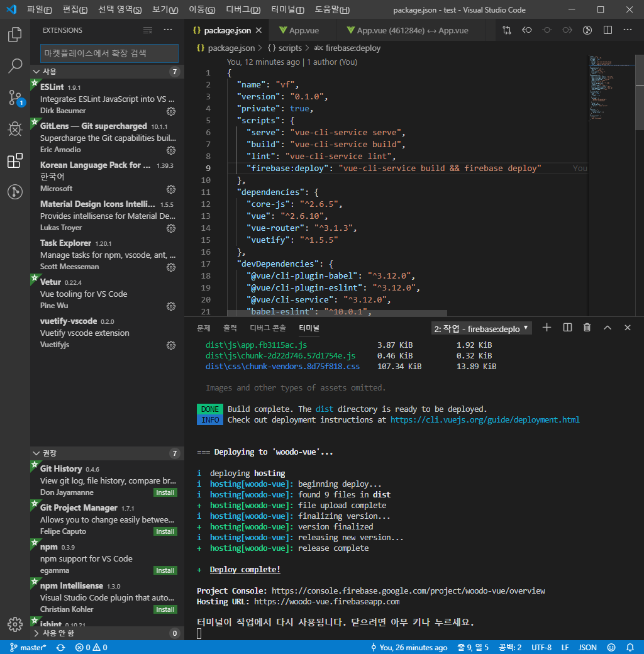
Task: Add a new terminal with plus icon
Action: coord(547,328)
